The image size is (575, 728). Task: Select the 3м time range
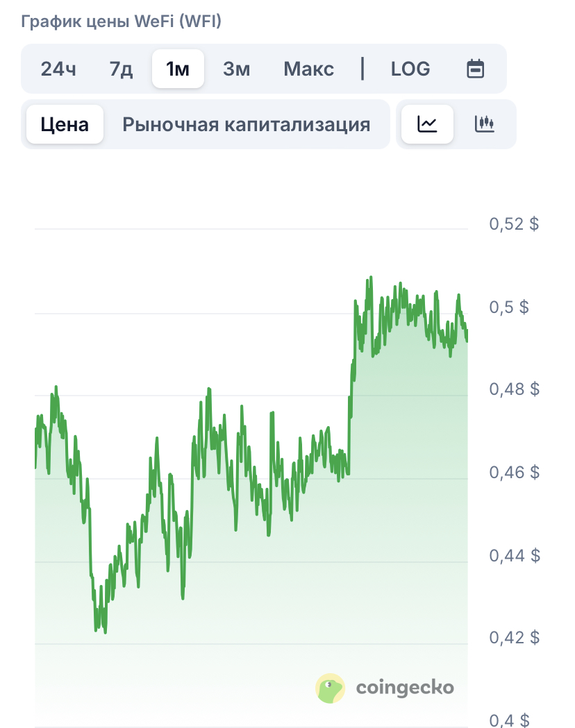[236, 69]
